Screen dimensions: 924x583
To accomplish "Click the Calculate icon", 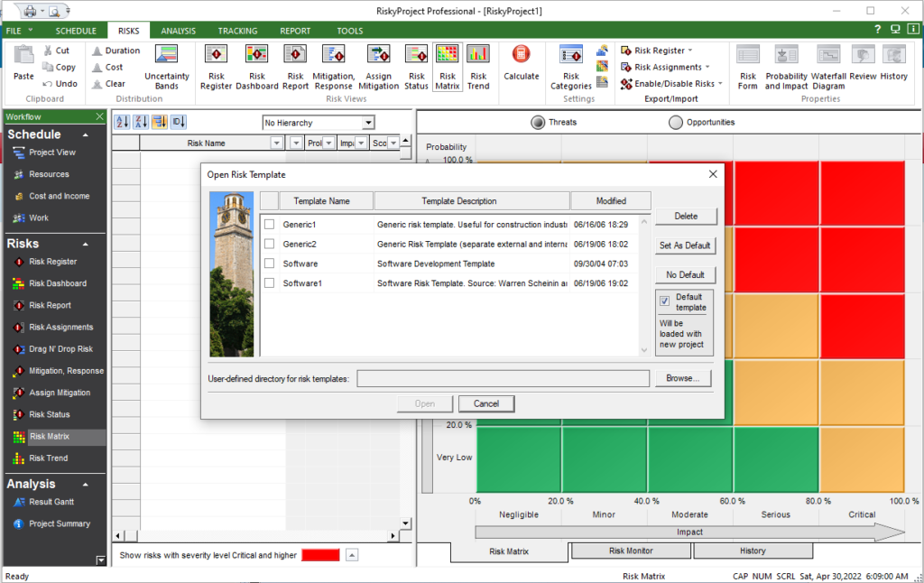I will tap(522, 65).
